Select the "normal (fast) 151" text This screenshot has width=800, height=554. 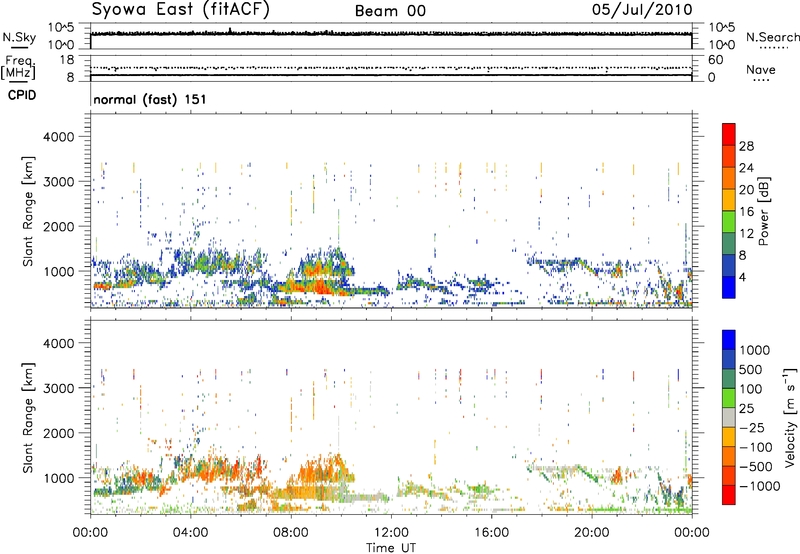click(x=149, y=99)
